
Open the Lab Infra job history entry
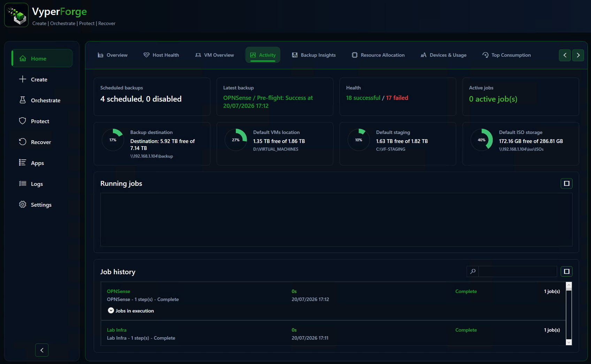333,333
